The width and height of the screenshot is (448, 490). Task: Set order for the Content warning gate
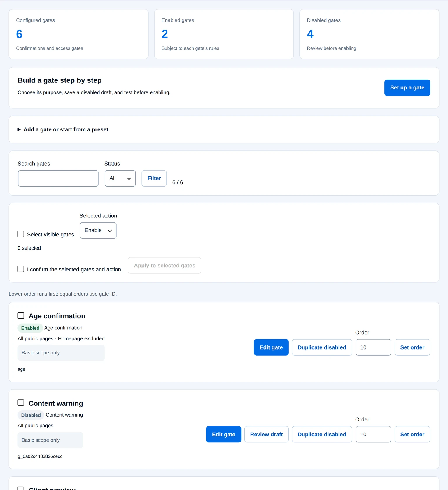[x=412, y=434]
